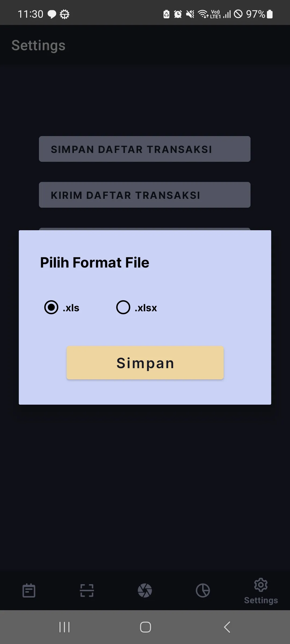Open the pie chart reports icon
The width and height of the screenshot is (290, 644).
pyautogui.click(x=203, y=590)
